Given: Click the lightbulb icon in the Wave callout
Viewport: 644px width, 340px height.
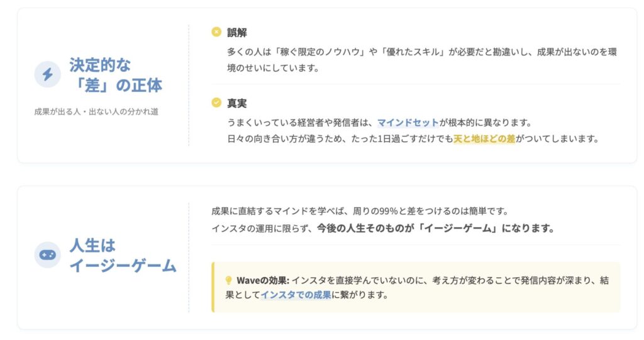Looking at the screenshot, I should tap(228, 280).
